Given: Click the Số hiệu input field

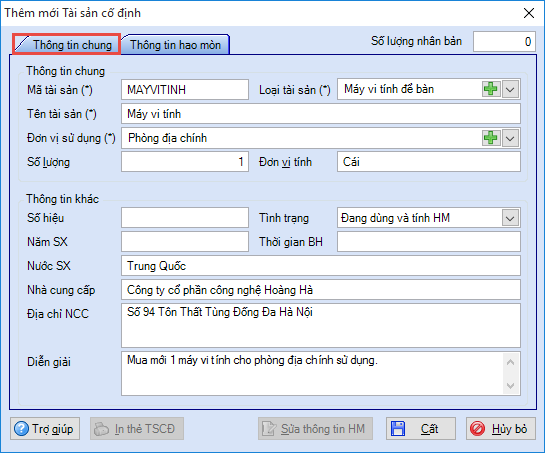Looking at the screenshot, I should click(x=185, y=218).
